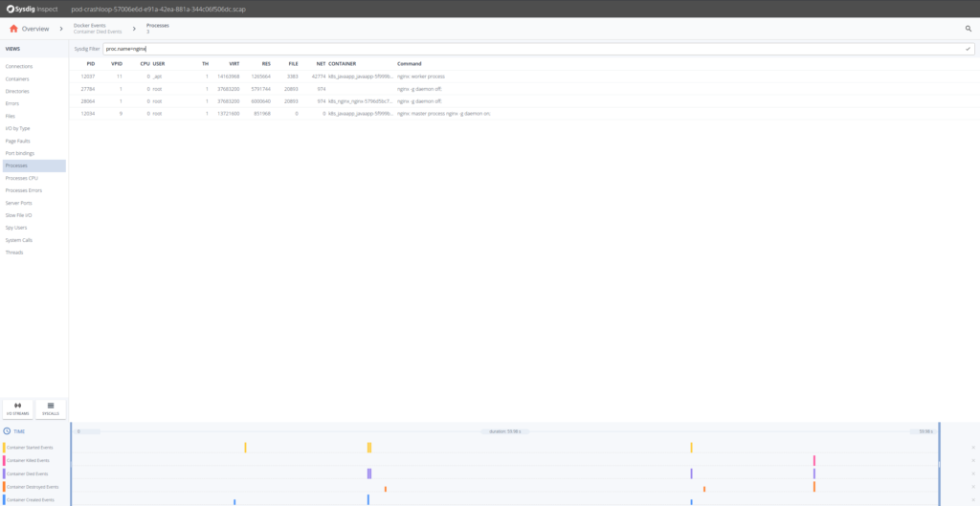Click the Time clock icon
The width and height of the screenshot is (980, 506).
click(x=7, y=431)
